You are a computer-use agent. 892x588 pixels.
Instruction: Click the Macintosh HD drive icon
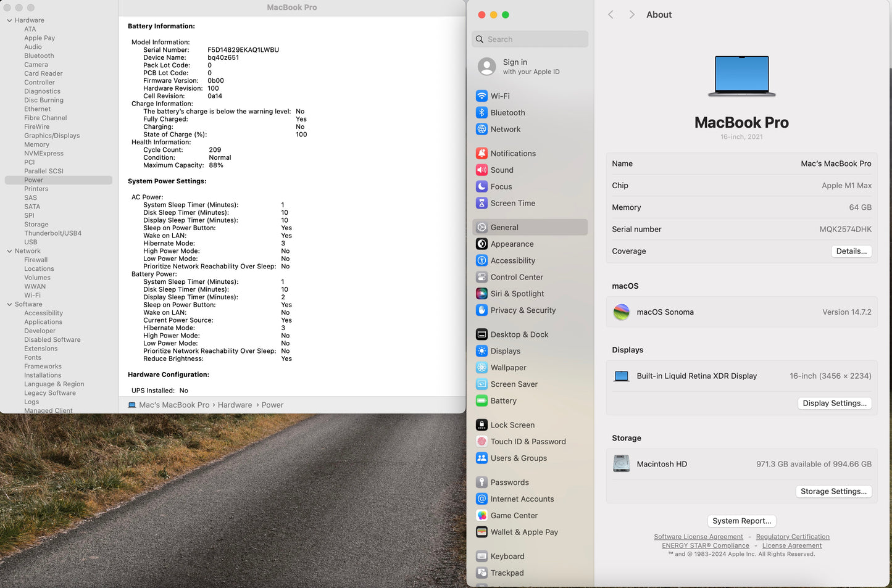(621, 464)
